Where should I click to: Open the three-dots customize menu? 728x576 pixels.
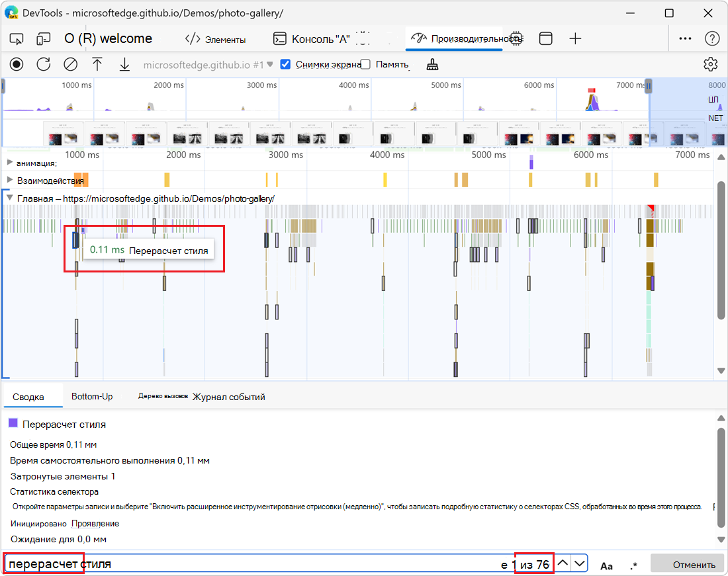(x=685, y=38)
